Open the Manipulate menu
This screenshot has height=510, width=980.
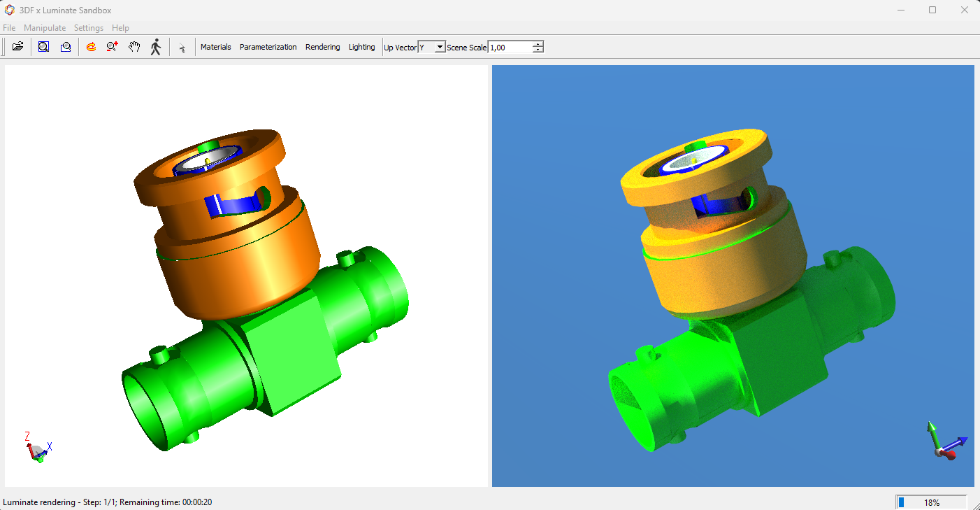(x=45, y=28)
